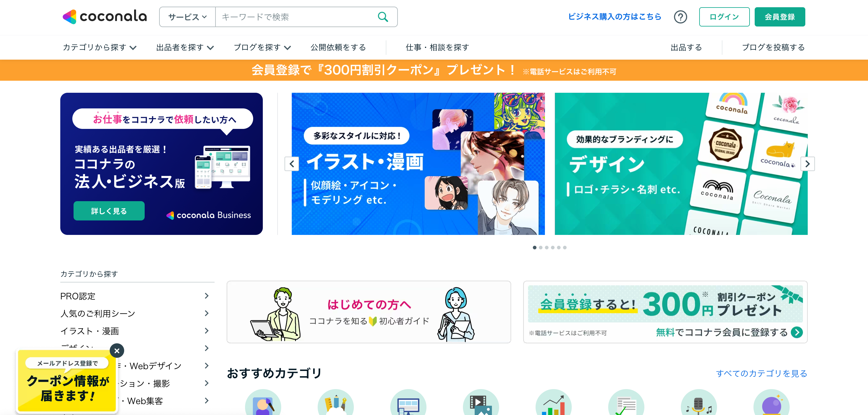This screenshot has height=415, width=868.
Task: Go to next carousel slide arrow
Action: 807,164
